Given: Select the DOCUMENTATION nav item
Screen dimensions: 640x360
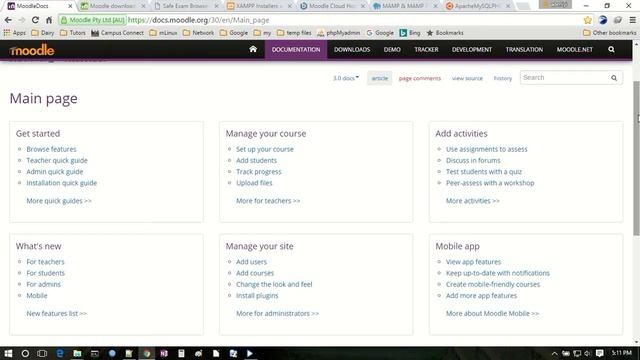Looking at the screenshot, I should [296, 49].
